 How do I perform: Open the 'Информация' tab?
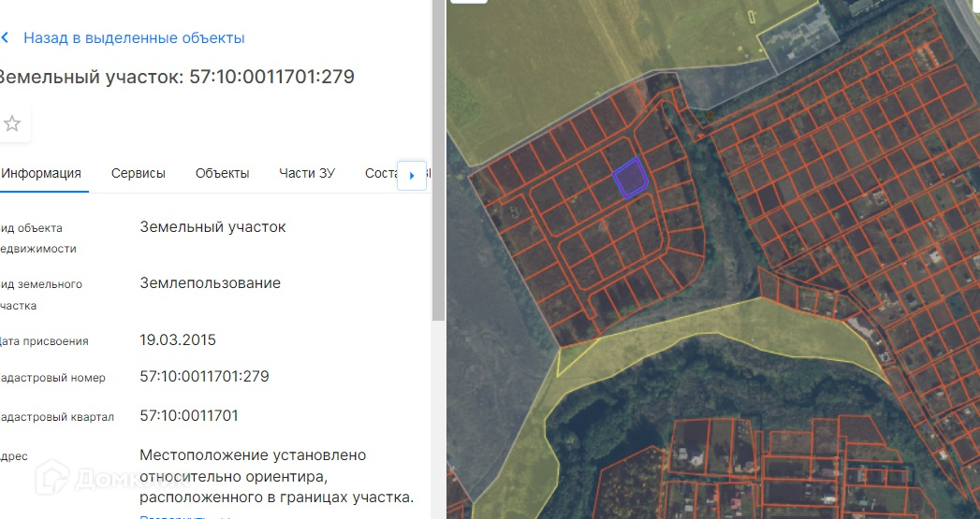[x=41, y=173]
